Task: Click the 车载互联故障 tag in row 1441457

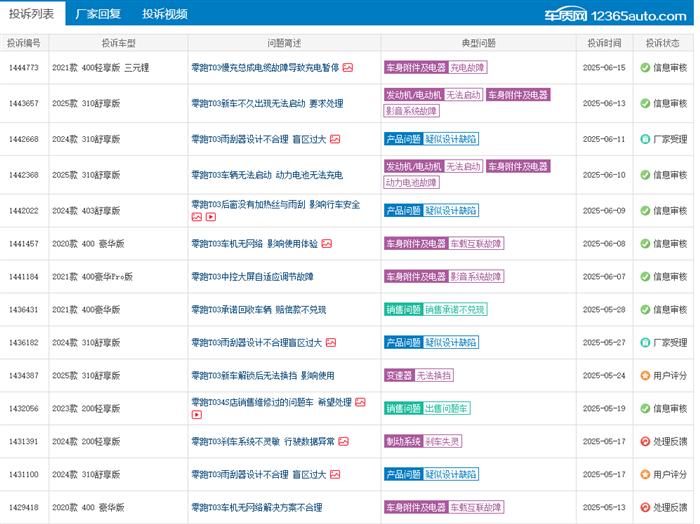Action: click(476, 243)
